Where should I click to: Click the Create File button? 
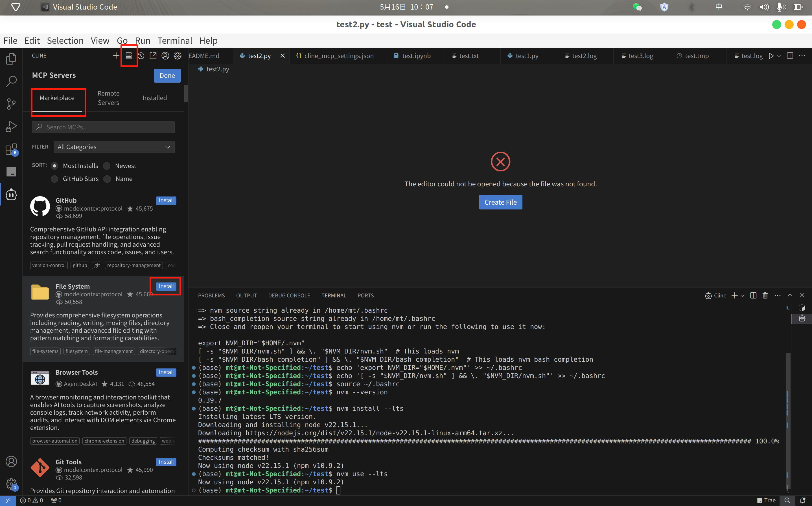click(x=500, y=202)
